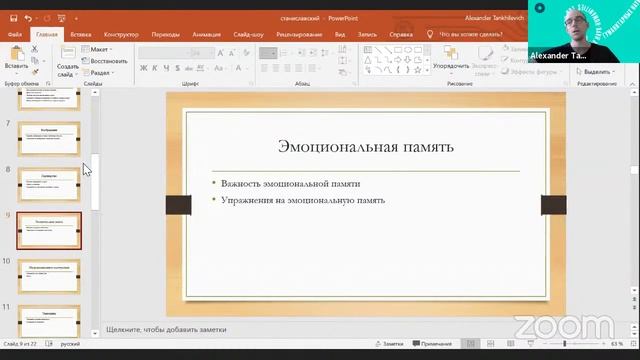This screenshot has width=640, height=360.
Task: Open Arrange (Упорядочить) menu
Action: [x=451, y=58]
